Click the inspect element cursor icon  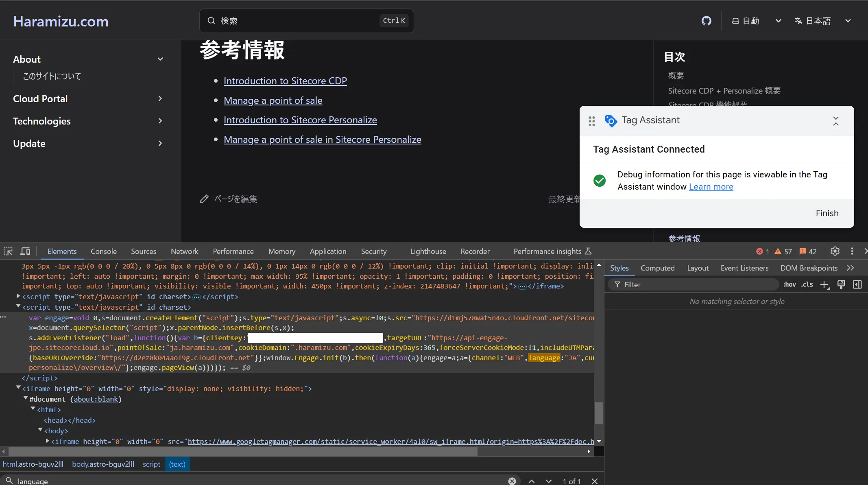[9, 251]
